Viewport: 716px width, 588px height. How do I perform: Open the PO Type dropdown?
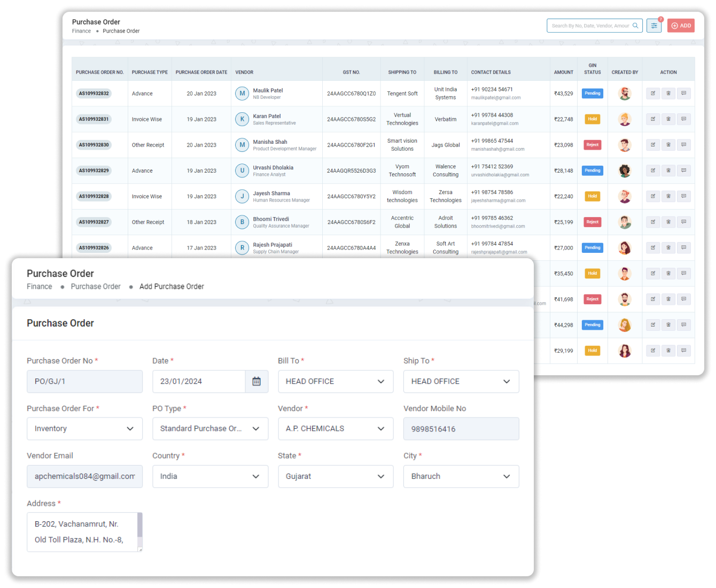click(x=210, y=429)
